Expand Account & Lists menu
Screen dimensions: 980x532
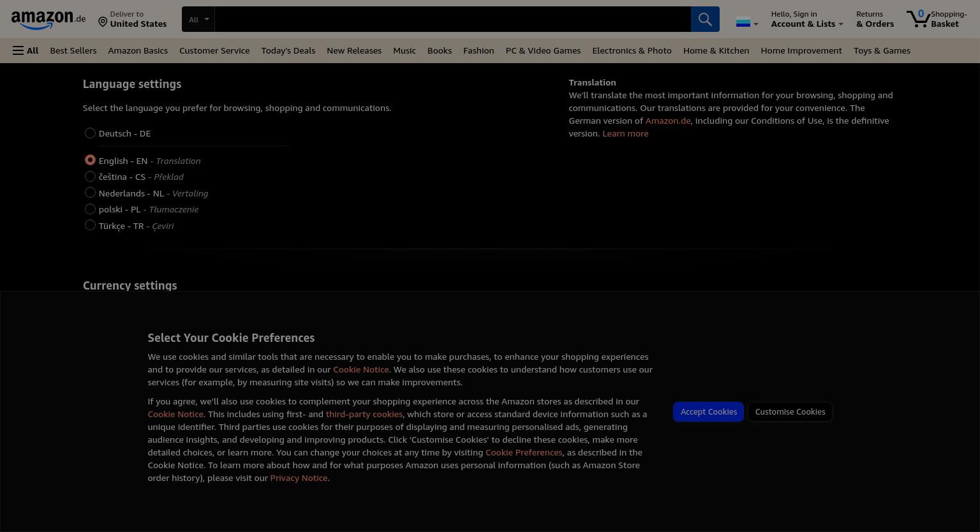tap(807, 19)
